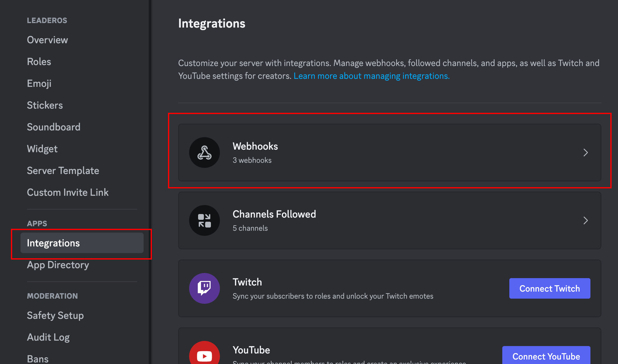The image size is (618, 364).
Task: Open App Directory from sidebar
Action: click(58, 265)
